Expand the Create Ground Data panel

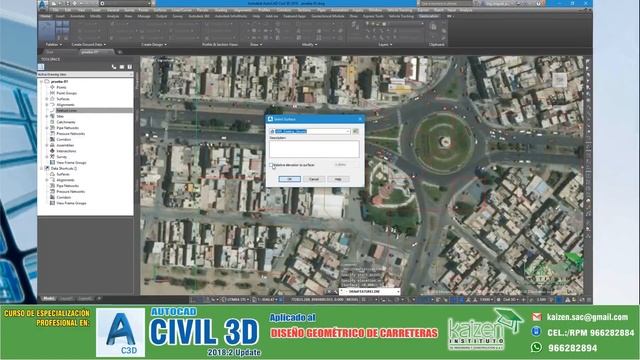89,44
